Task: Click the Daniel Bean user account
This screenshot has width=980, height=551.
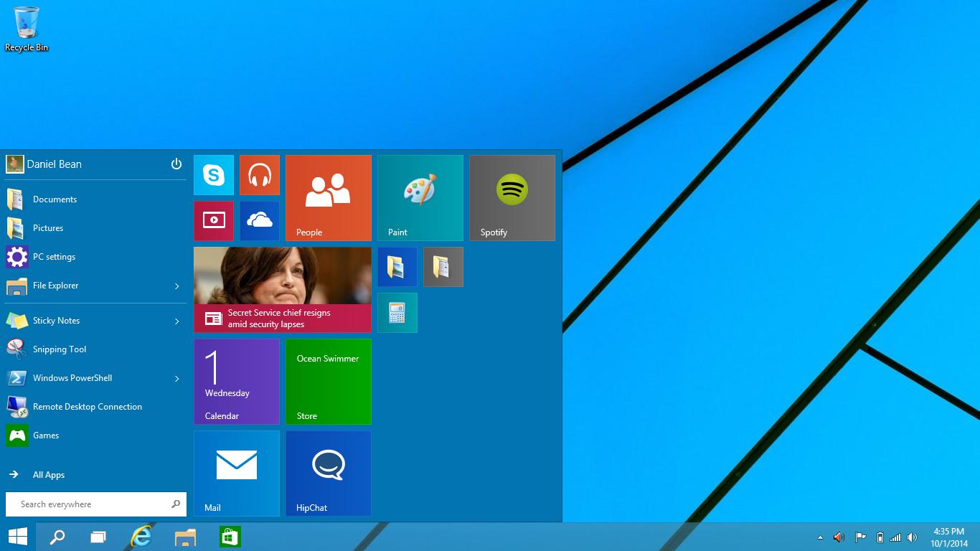Action: pos(44,164)
